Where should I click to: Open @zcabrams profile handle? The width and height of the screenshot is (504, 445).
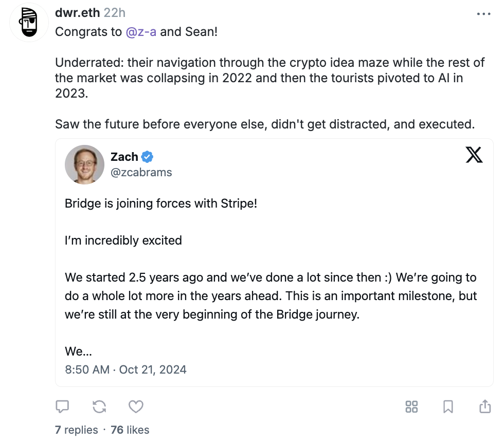(141, 172)
